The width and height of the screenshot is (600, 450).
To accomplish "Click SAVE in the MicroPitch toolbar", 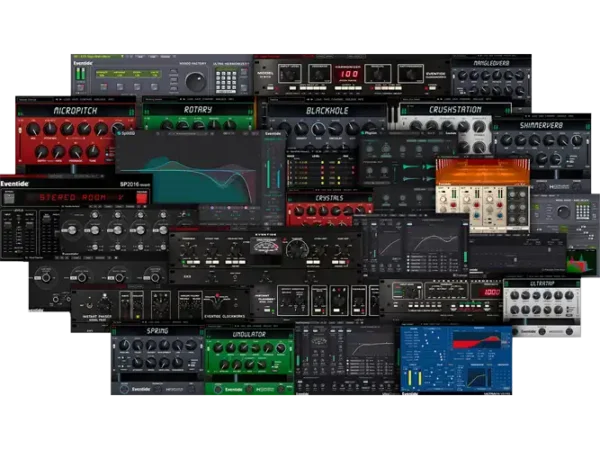I will (x=75, y=99).
